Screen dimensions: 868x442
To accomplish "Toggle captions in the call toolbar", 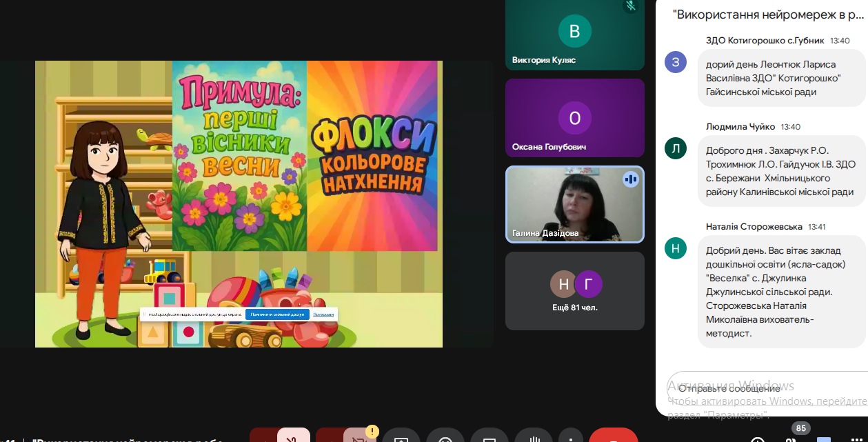I will (x=489, y=437).
